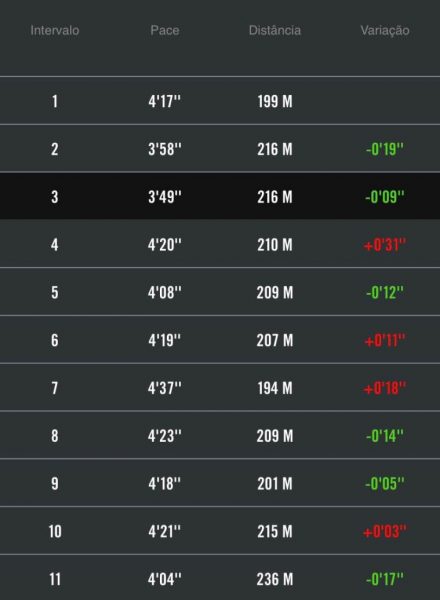
Task: Open interval 11 row showing 236 M
Action: point(220,578)
